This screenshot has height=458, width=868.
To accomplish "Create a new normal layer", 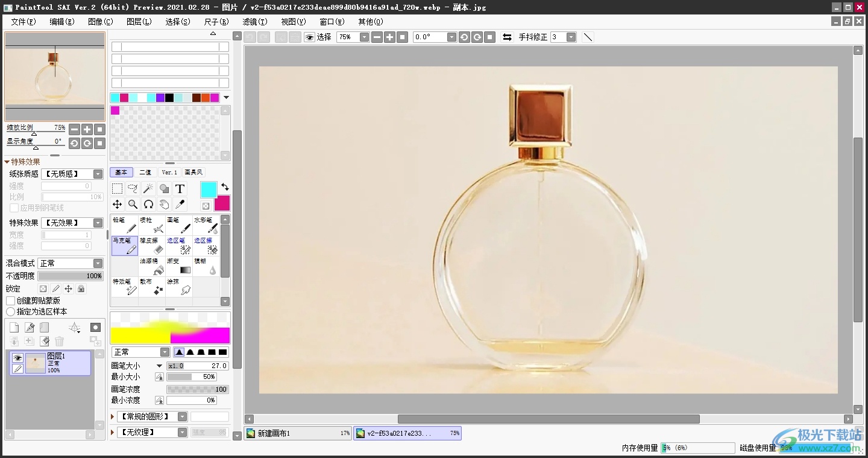I will [14, 328].
